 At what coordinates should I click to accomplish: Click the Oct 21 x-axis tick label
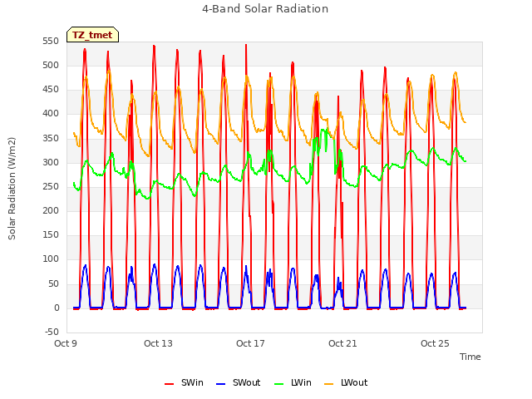(342, 343)
